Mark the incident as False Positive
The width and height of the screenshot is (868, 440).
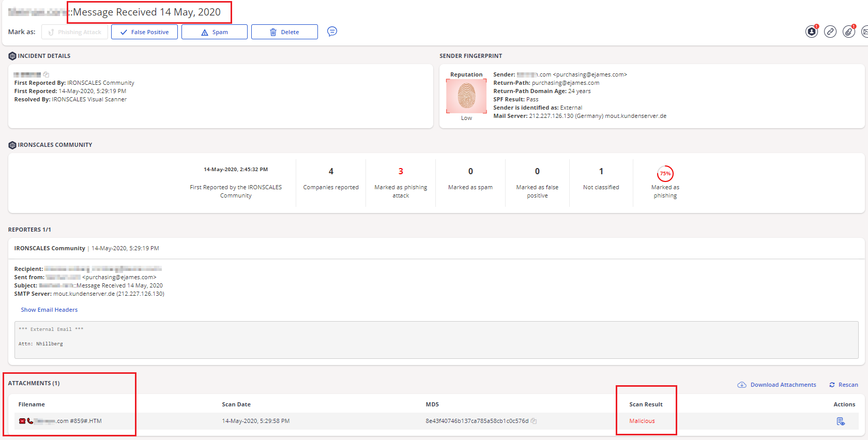(x=144, y=32)
